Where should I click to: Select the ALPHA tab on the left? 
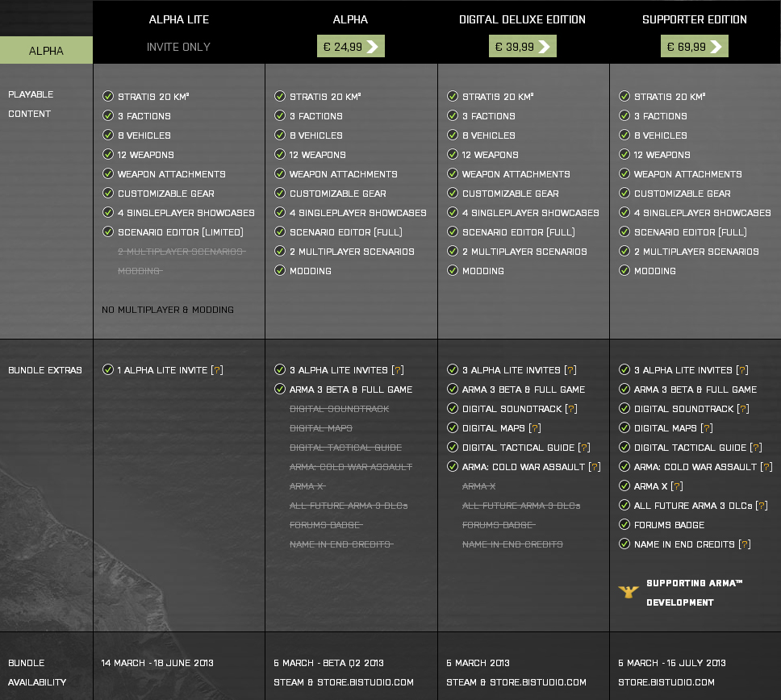(46, 50)
